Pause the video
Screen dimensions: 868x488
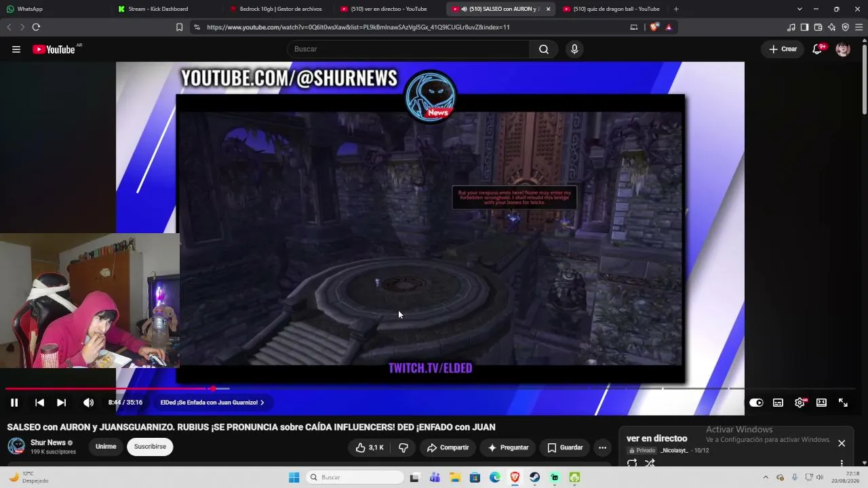14,403
